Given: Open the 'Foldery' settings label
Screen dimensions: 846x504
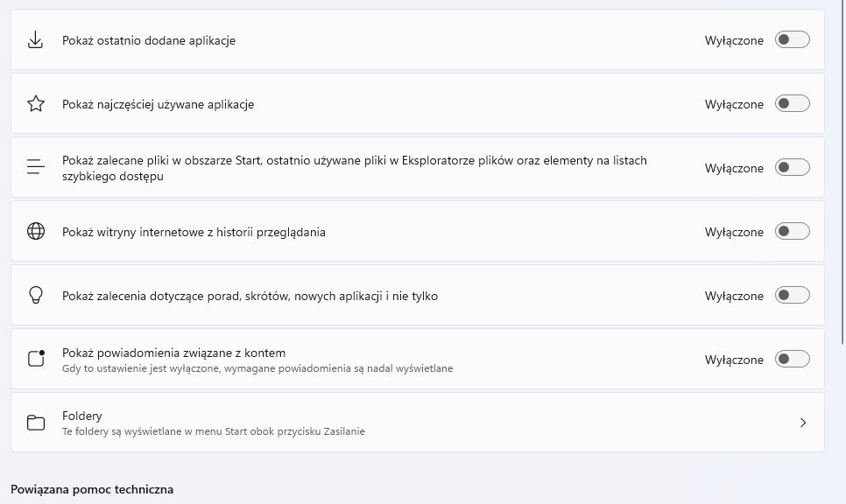Looking at the screenshot, I should (82, 416).
